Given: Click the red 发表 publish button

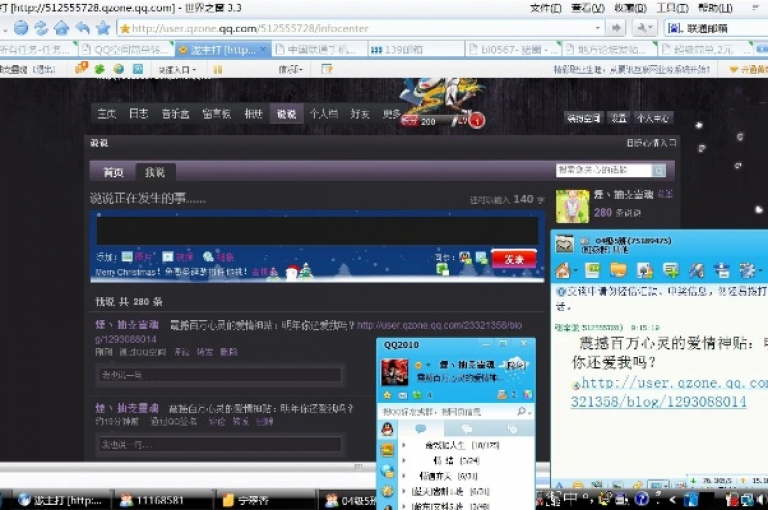Looking at the screenshot, I should coord(513,259).
